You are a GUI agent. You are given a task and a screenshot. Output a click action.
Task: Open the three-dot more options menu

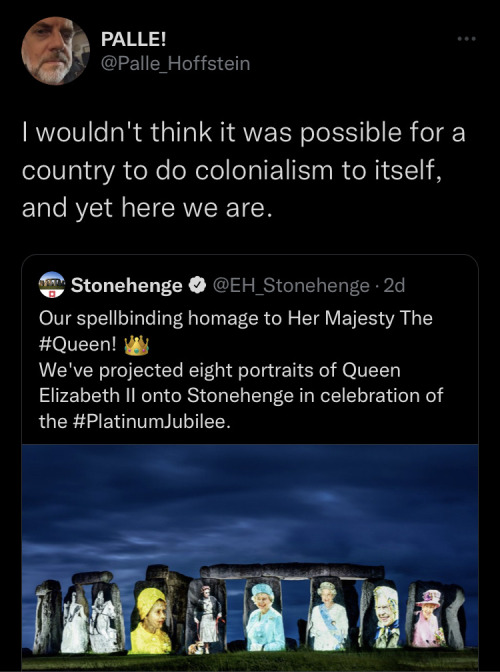[x=466, y=39]
